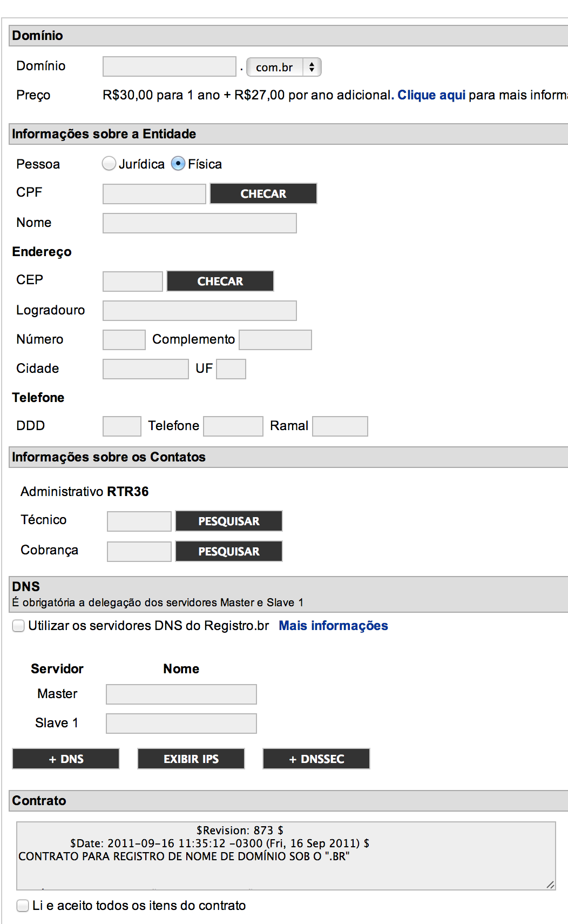The height and width of the screenshot is (924, 568).
Task: Check Li e aceito todos os itens
Action: [23, 906]
